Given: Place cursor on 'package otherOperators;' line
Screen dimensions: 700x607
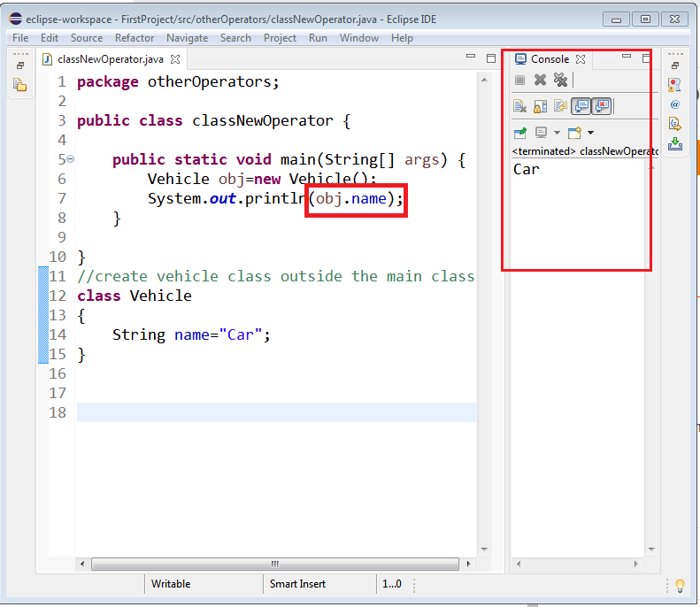Looking at the screenshot, I should [x=178, y=82].
